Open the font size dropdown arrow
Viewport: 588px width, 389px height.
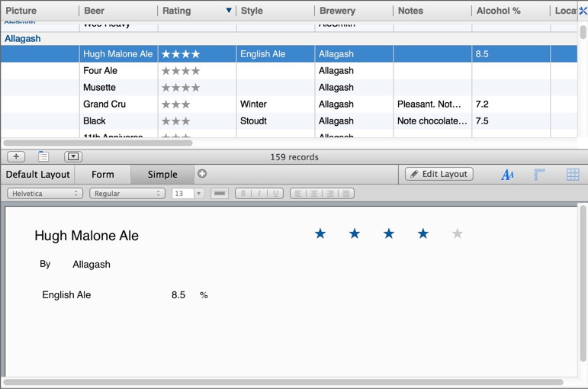coord(199,194)
